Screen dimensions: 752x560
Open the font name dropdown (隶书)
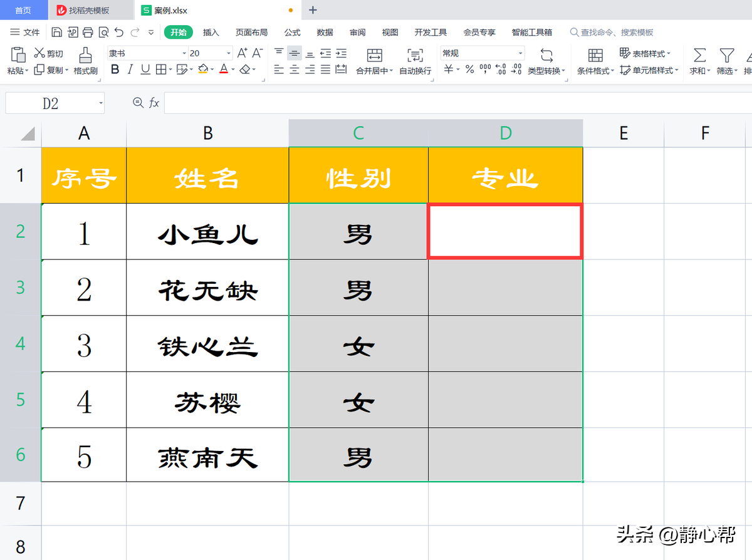(x=184, y=54)
